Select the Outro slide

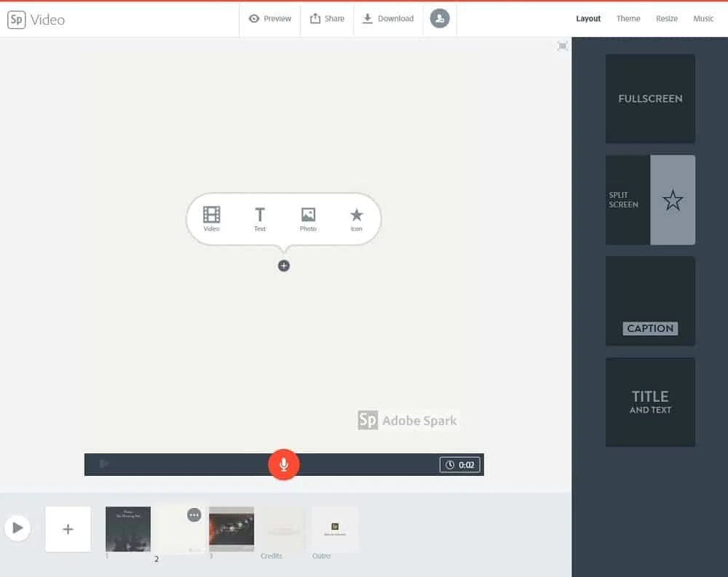pyautogui.click(x=335, y=529)
